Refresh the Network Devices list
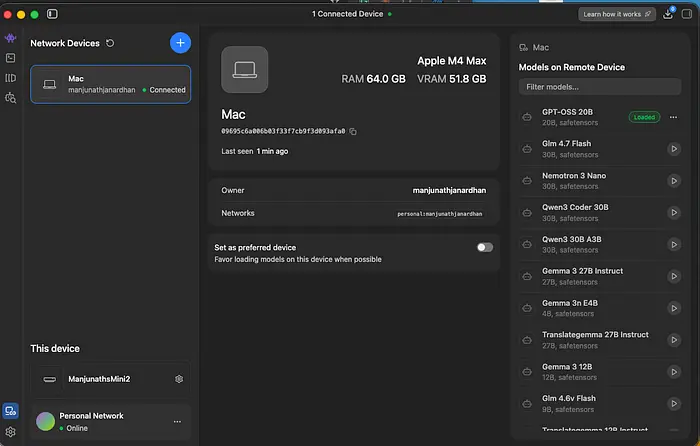700x446 pixels. click(110, 43)
